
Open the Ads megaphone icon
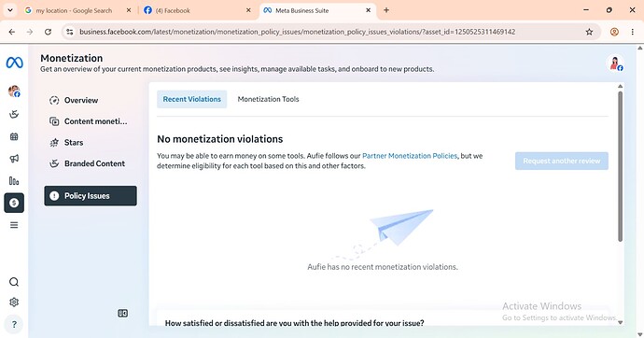14,159
